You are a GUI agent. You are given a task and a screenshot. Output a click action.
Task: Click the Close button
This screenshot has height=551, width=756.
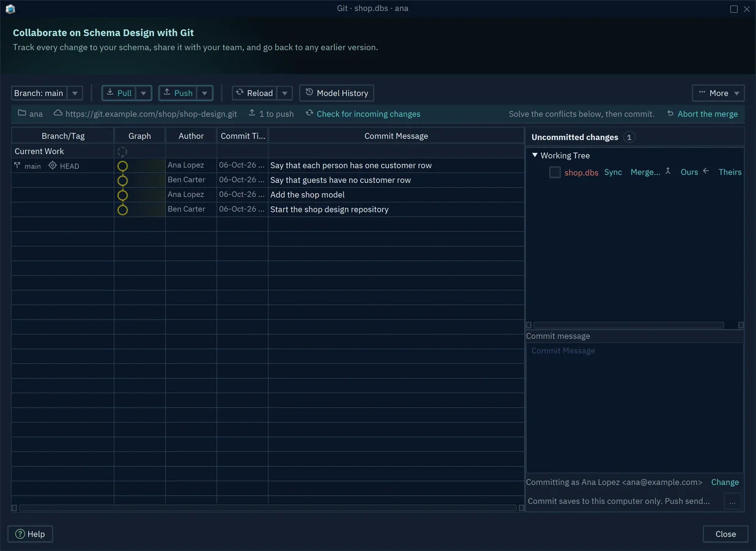click(x=725, y=534)
